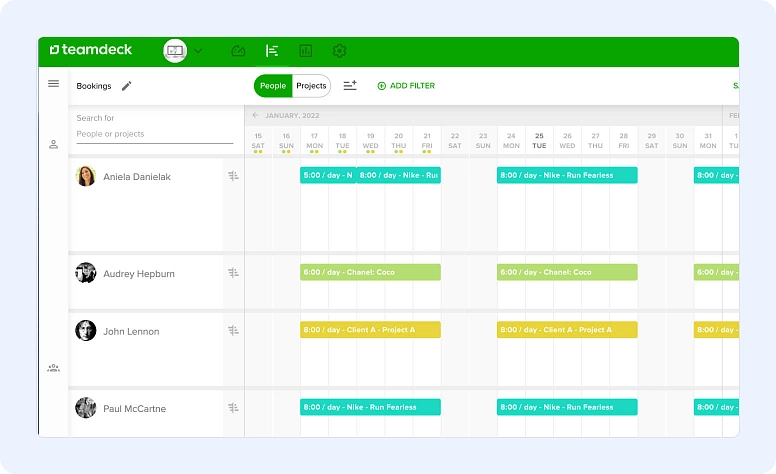Image resolution: width=776 pixels, height=474 pixels.
Task: Open the dashboard gauge icon in top bar
Action: click(238, 51)
